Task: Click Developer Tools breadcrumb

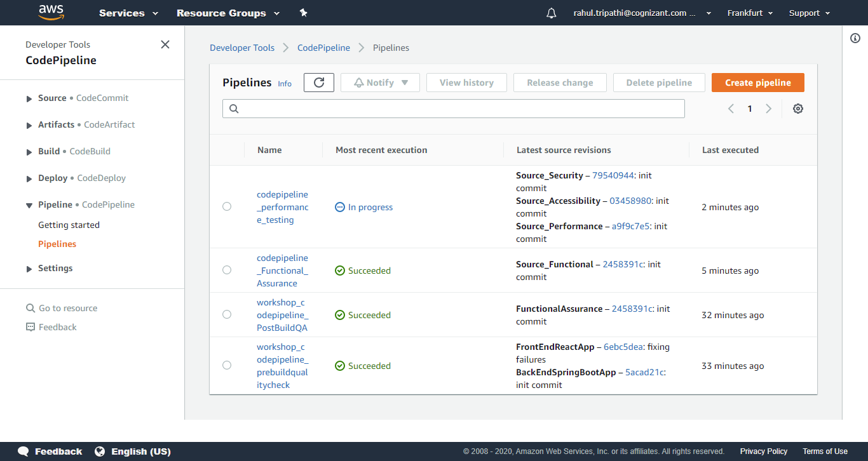Action: pos(242,48)
